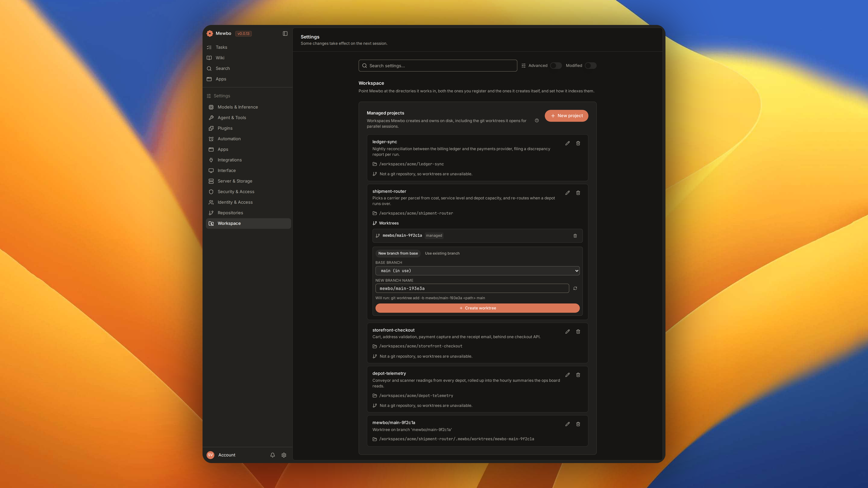
Task: Focus the Search settings field
Action: (438, 66)
